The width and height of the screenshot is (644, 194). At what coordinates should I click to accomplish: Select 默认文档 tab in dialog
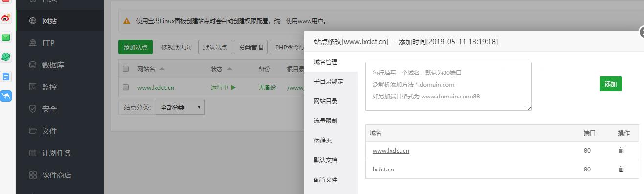[331, 160]
